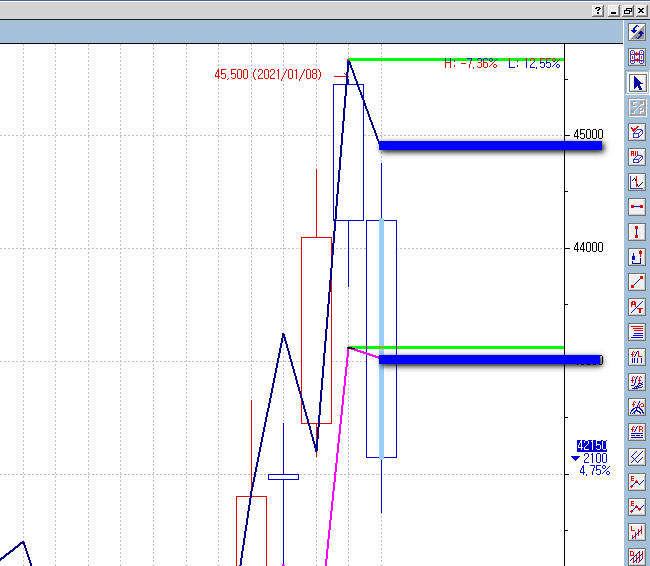Select the diagonal trend line tool
The height and width of the screenshot is (566, 650).
pyautogui.click(x=637, y=282)
